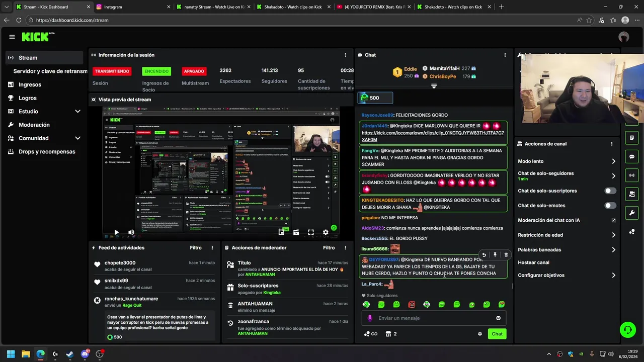Click Hostear canal
The width and height of the screenshot is (644, 362).
pos(533,262)
